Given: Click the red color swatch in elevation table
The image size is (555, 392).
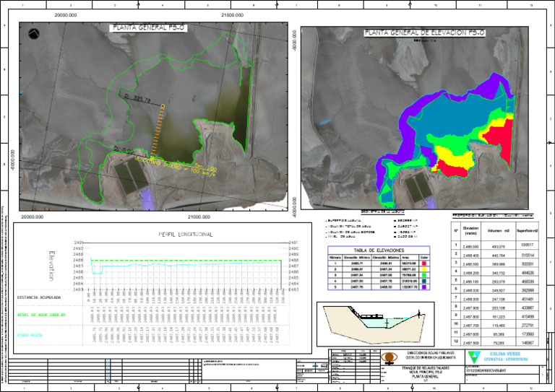Looking at the screenshot, I should 424,264.
